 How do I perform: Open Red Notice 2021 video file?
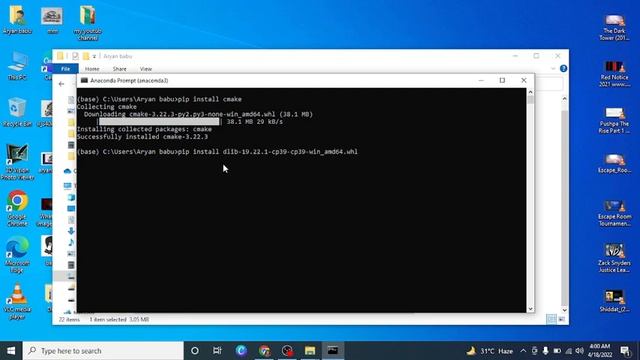(x=614, y=73)
